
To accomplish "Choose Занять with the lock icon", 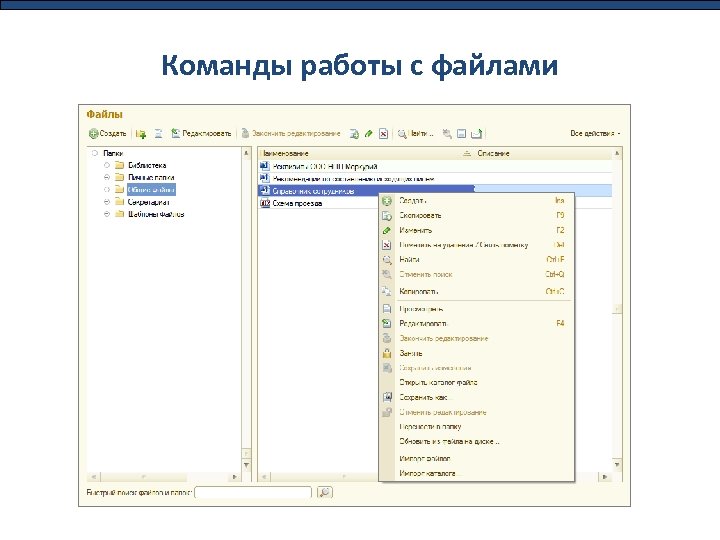I will coord(476,353).
